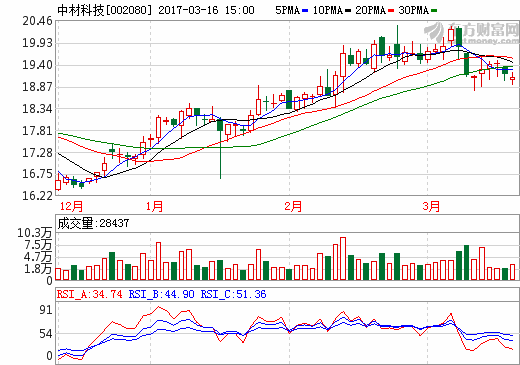This screenshot has height=365, width=520.
Task: Select the 10PMA legend label
Action: (328, 10)
